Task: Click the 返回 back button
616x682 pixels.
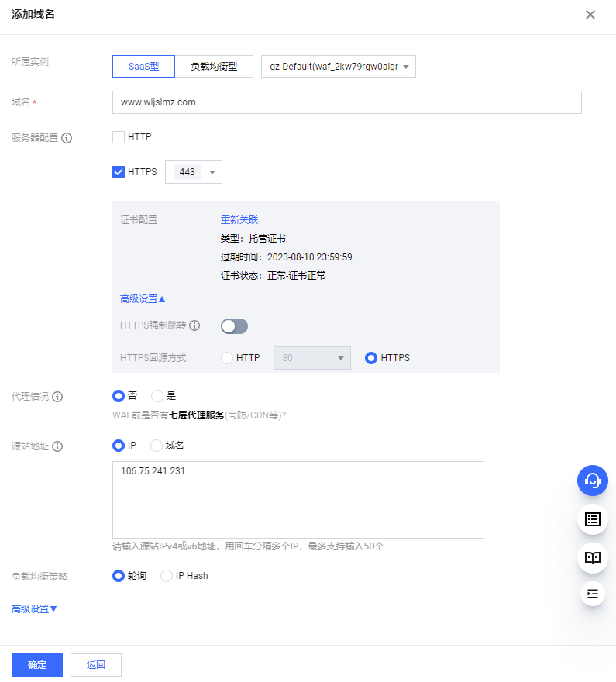Action: 95,665
